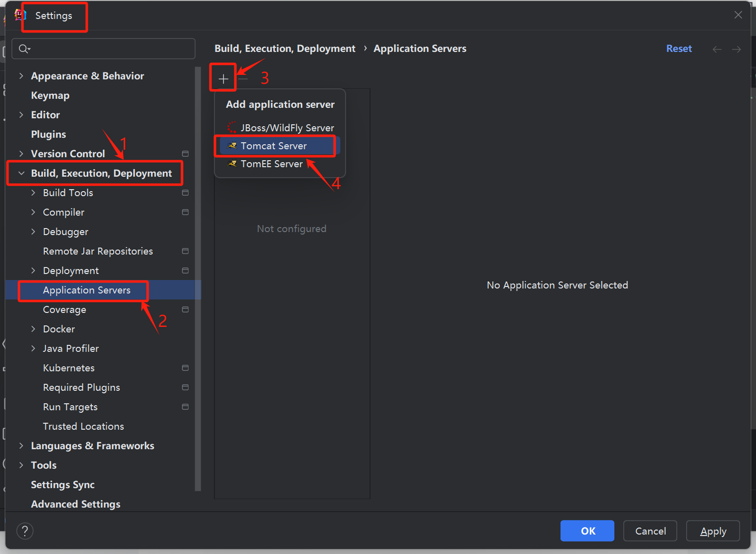Expand the Compiler node
Viewport: 756px width, 554px height.
[x=33, y=212]
